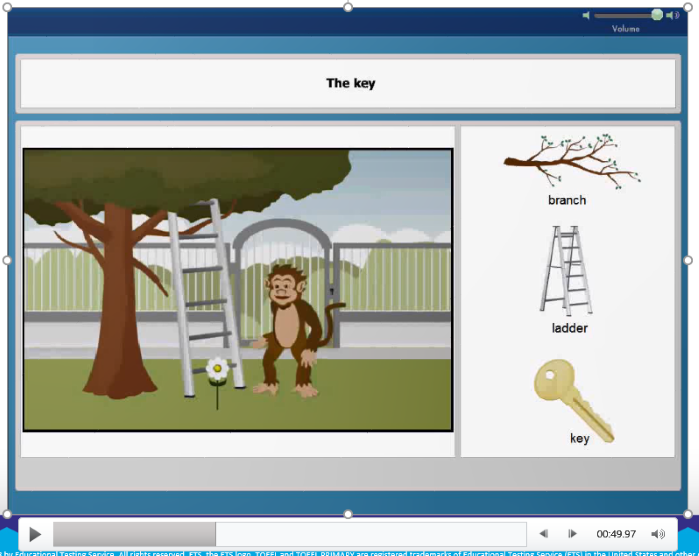Image resolution: width=699 pixels, height=556 pixels.
Task: Select the golden key picture
Action: (x=572, y=397)
